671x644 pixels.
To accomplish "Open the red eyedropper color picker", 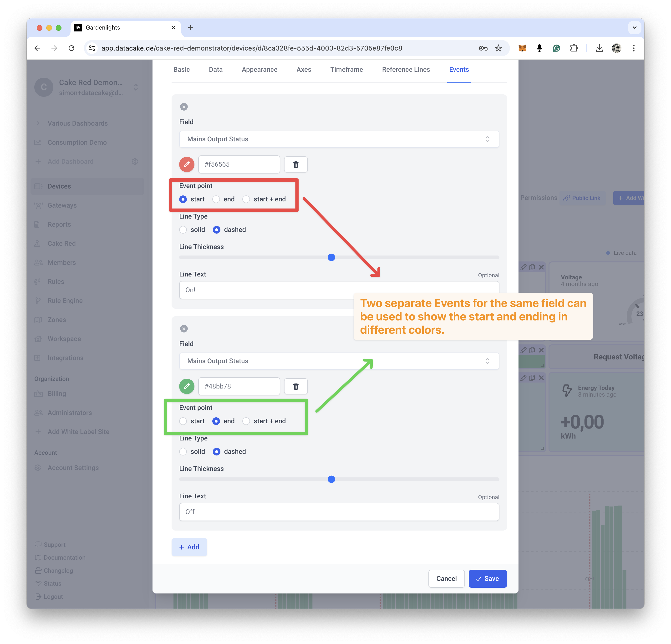I will 187,164.
